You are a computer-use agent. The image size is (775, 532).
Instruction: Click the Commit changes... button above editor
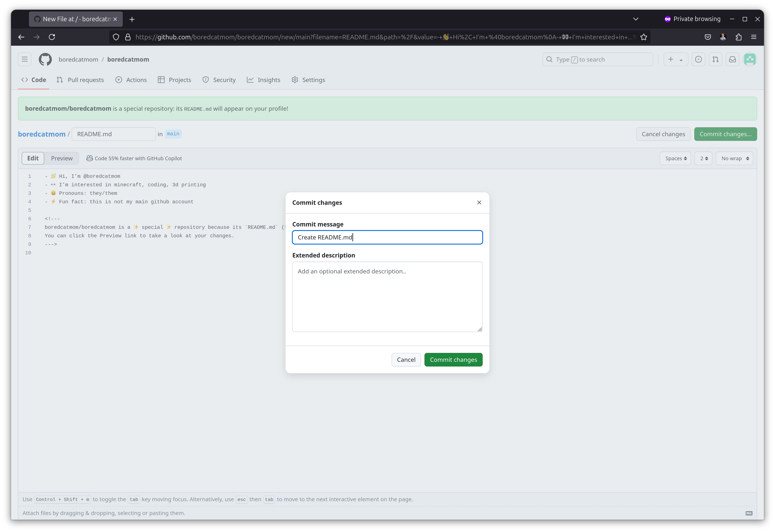[x=726, y=134]
